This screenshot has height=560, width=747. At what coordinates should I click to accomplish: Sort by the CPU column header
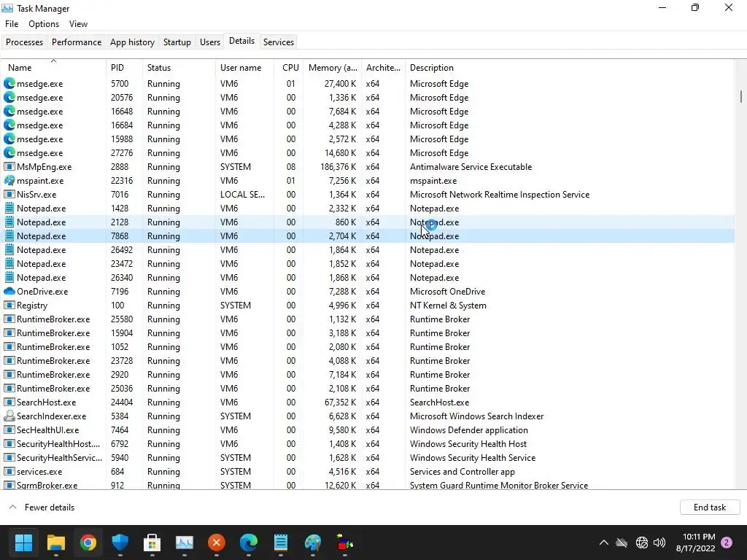[289, 68]
